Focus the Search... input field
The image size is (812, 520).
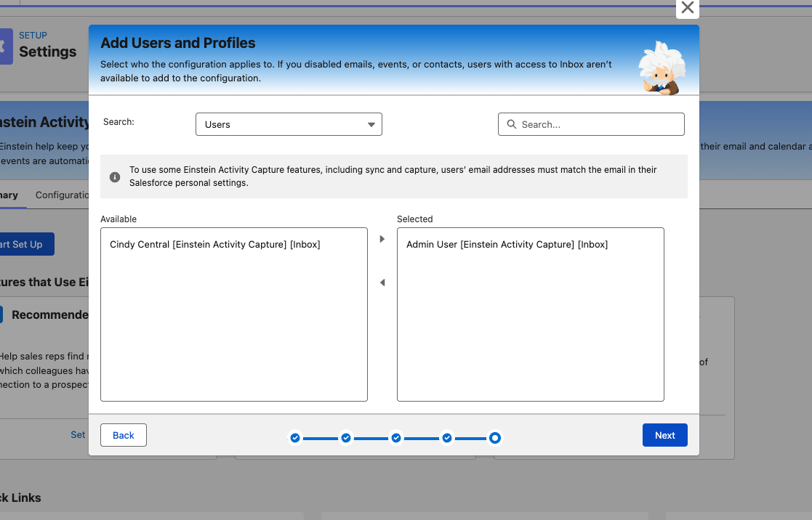tap(591, 124)
